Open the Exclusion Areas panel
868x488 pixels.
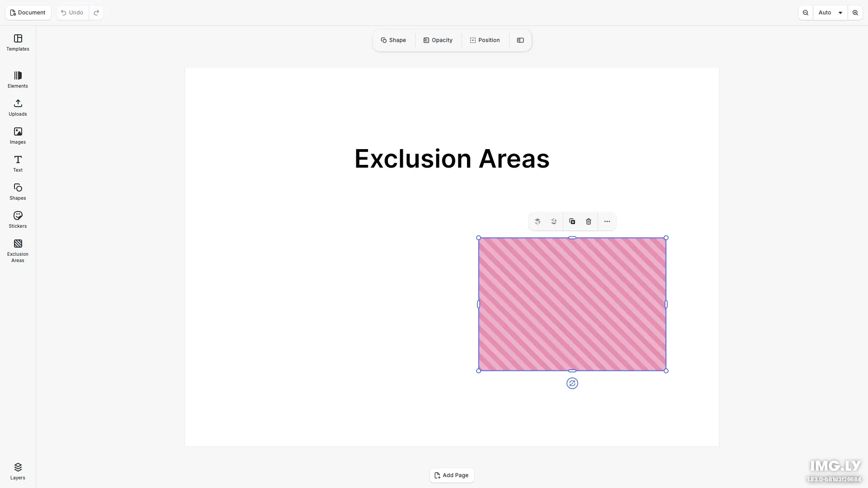coord(18,251)
